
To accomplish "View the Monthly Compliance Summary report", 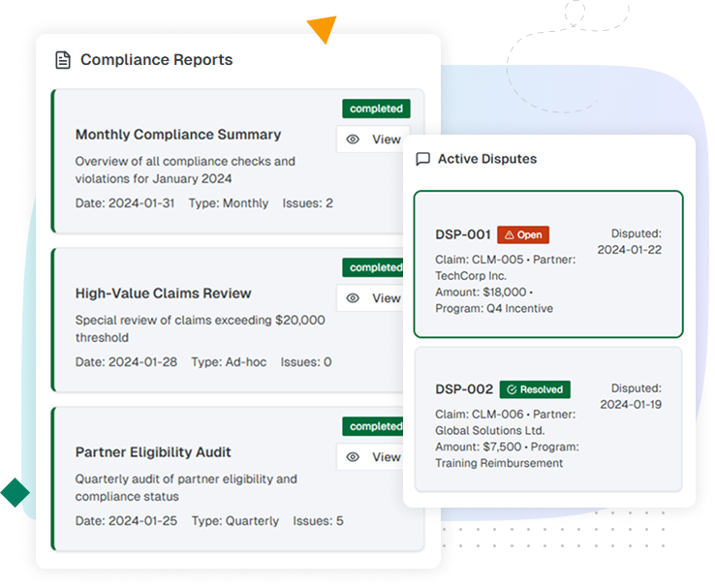I will [373, 139].
